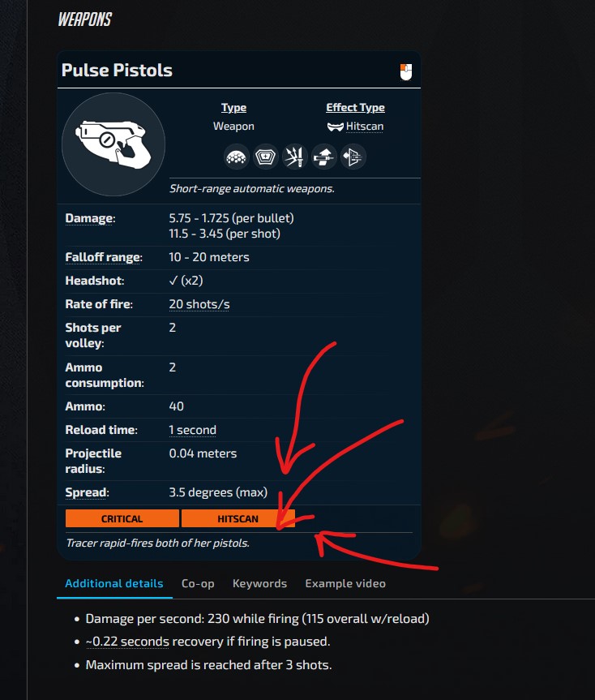Select the Additional details tab
This screenshot has height=700, width=595.
pyautogui.click(x=114, y=584)
